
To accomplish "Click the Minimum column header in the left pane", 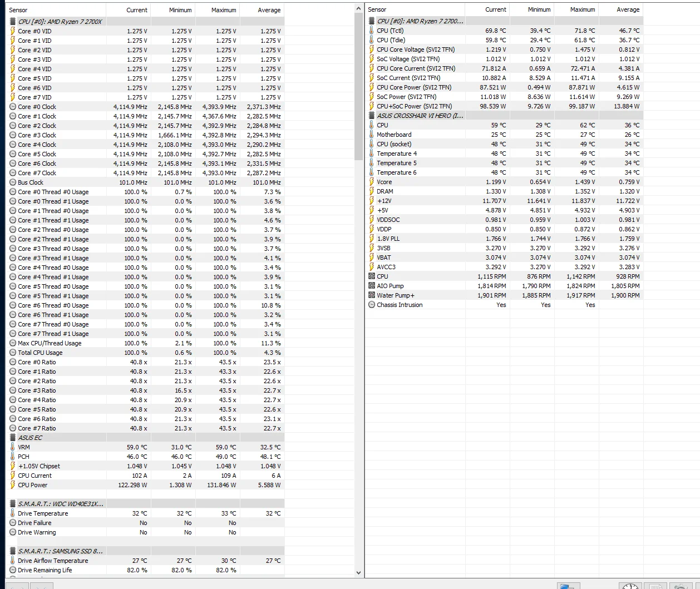I will click(173, 10).
